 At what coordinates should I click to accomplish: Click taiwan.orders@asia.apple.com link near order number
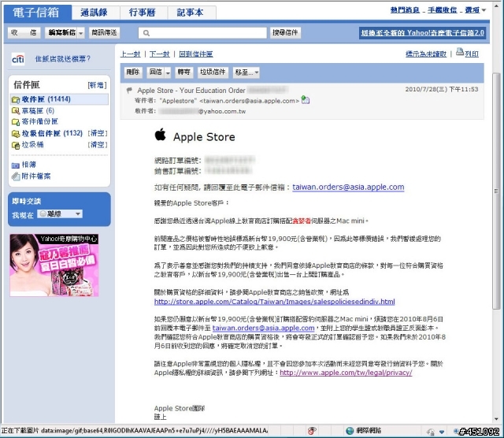point(348,187)
